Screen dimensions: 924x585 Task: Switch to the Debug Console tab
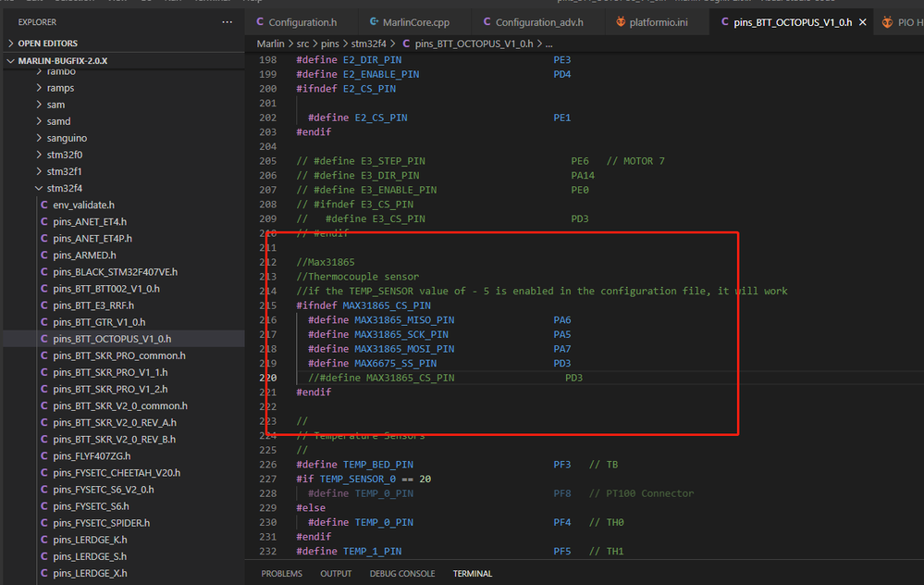tap(402, 574)
